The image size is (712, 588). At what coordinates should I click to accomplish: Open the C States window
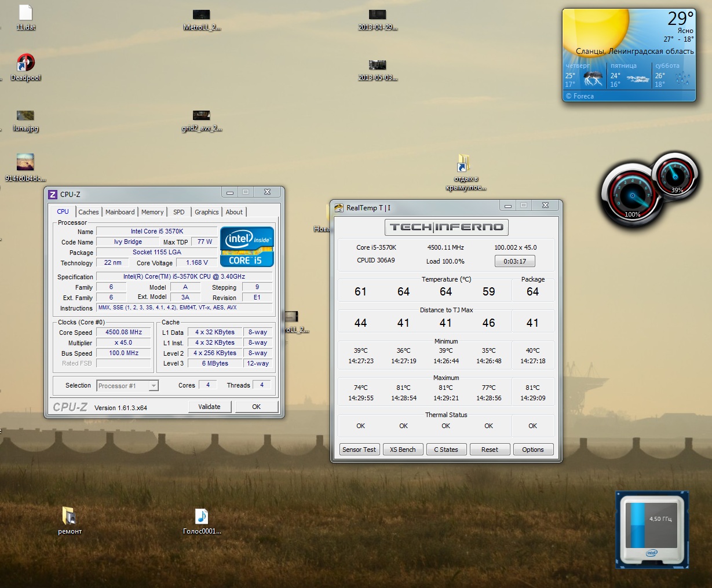[446, 450]
